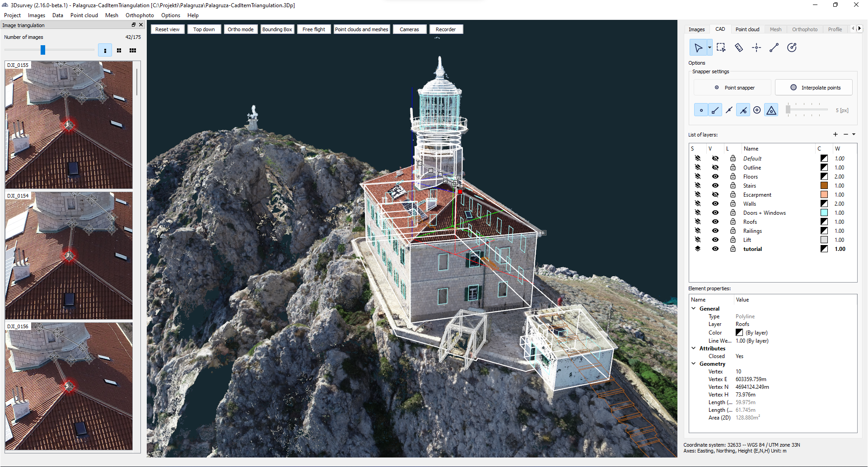Viewport: 868px width, 467px height.
Task: Toggle the Point snapper option
Action: pyautogui.click(x=732, y=87)
